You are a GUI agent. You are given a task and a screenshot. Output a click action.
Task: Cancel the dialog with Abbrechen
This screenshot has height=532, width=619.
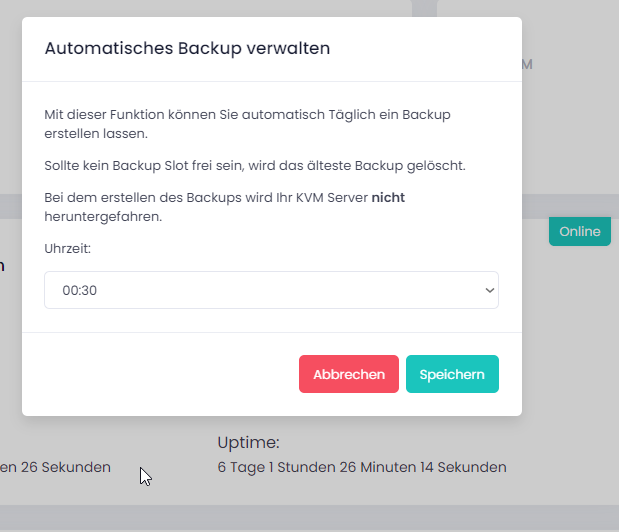click(348, 374)
